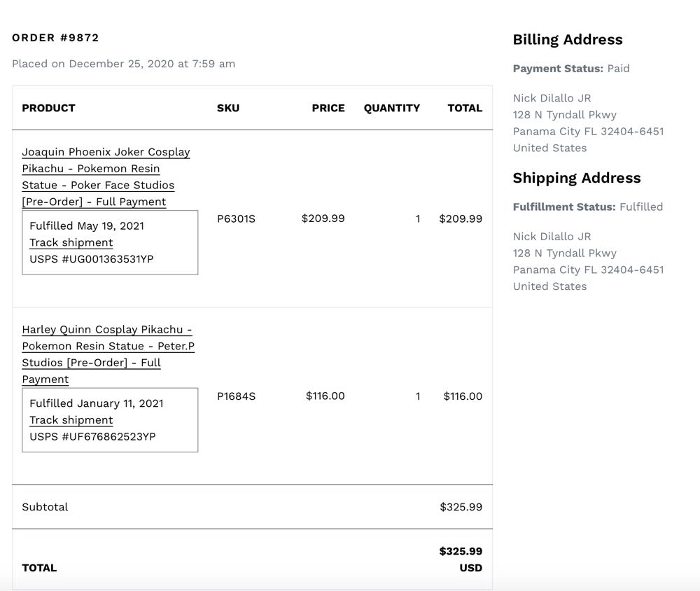Click the ORDER #9872 heading
Screen dimensions: 700x591
click(x=55, y=38)
